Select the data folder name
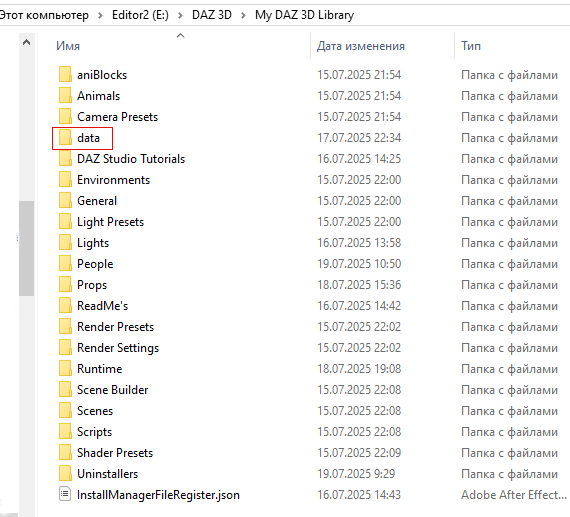This screenshot has height=517, width=570. click(x=88, y=138)
